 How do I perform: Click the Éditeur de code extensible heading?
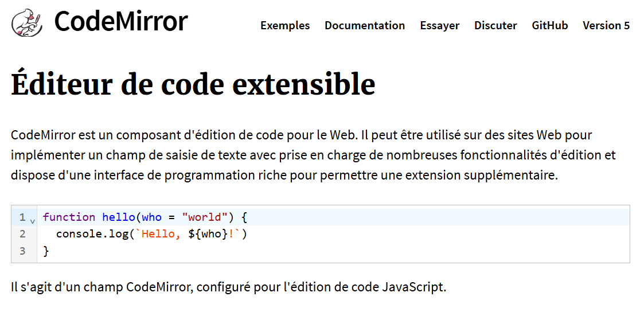pos(193,83)
